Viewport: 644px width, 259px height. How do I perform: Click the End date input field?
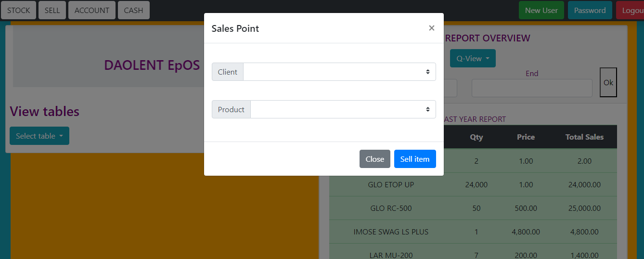pos(532,88)
